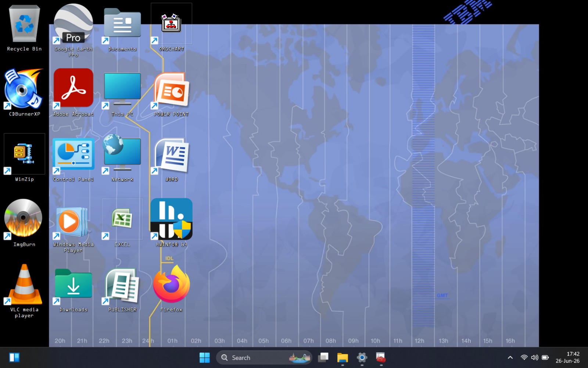
Task: Open File Explorer from the taskbar
Action: 343,357
